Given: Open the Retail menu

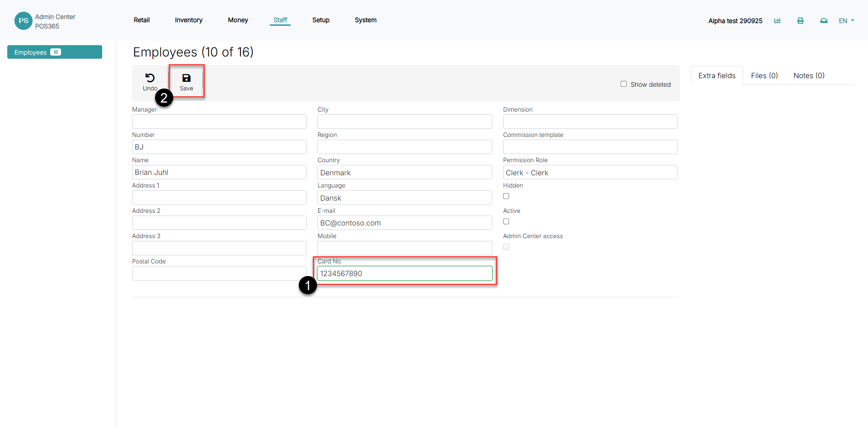Looking at the screenshot, I should (x=142, y=20).
